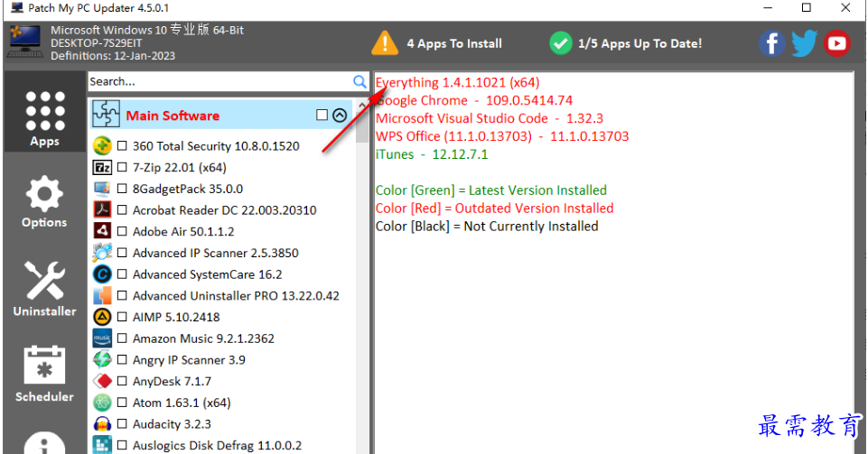Click the AnyDesk app icon

[x=102, y=381]
